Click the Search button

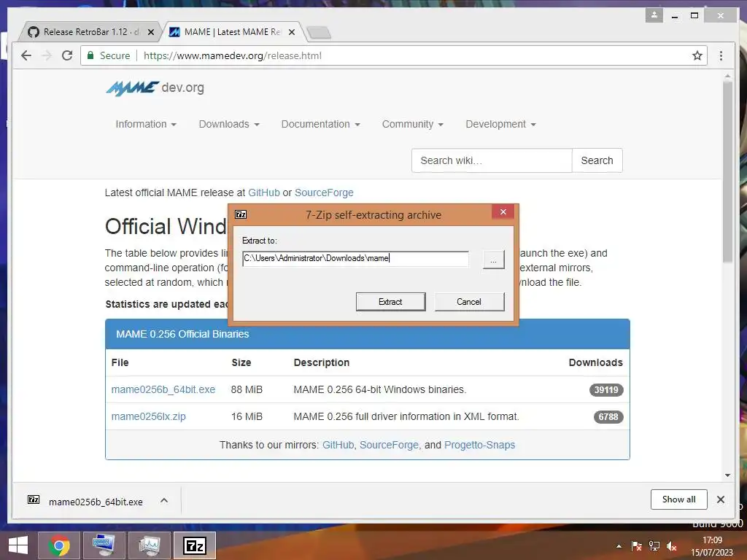[597, 160]
